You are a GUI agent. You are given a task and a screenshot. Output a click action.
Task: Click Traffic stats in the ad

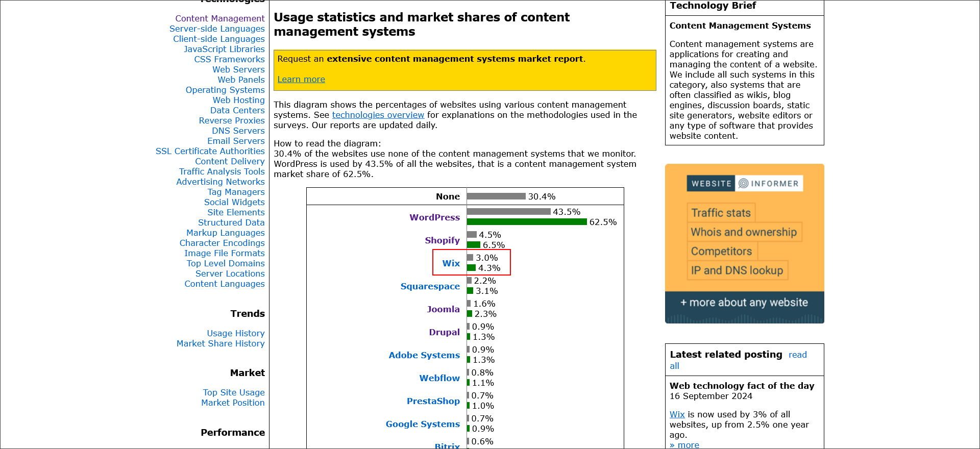coord(721,213)
